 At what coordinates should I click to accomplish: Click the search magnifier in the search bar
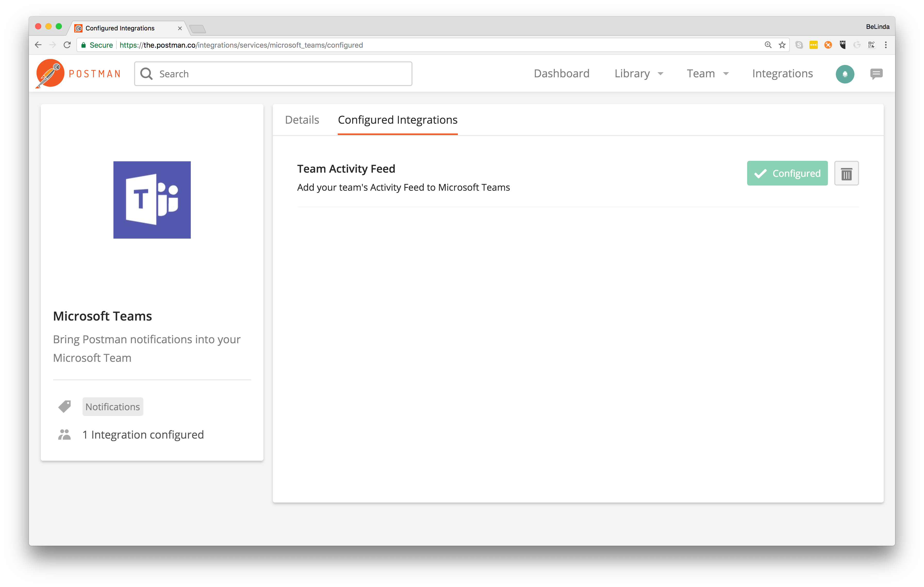[x=146, y=74]
